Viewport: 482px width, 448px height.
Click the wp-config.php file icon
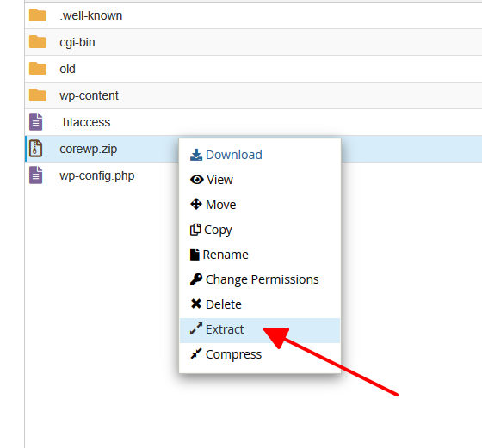tap(35, 175)
